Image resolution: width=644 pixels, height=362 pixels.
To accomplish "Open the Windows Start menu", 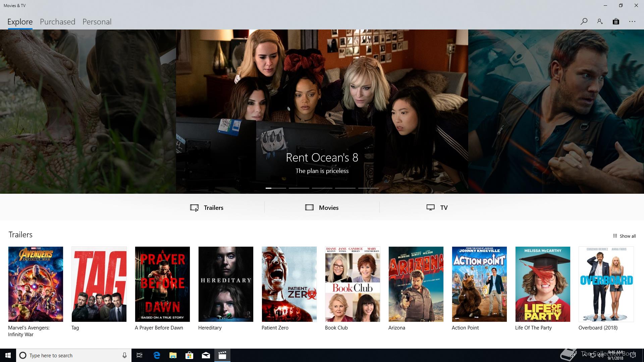I will [8, 355].
